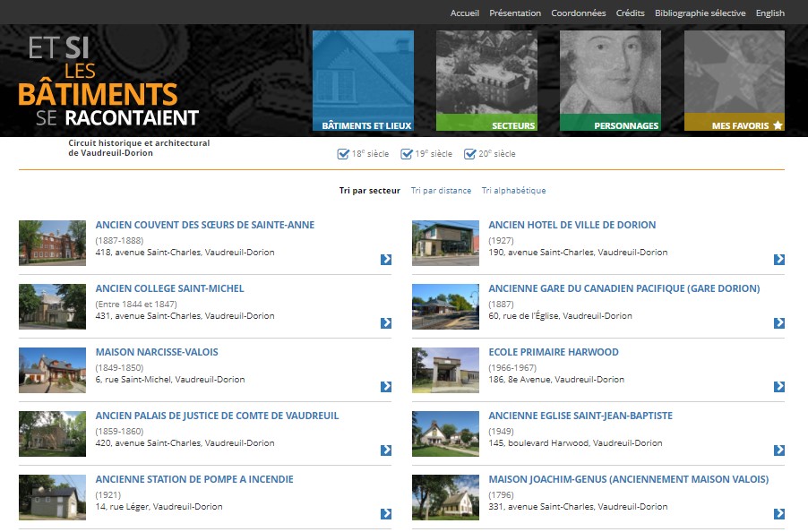Viewport: 808px width, 532px height.
Task: Click the arrow icon for Ancien Couvent des Sœurs
Action: (x=386, y=260)
